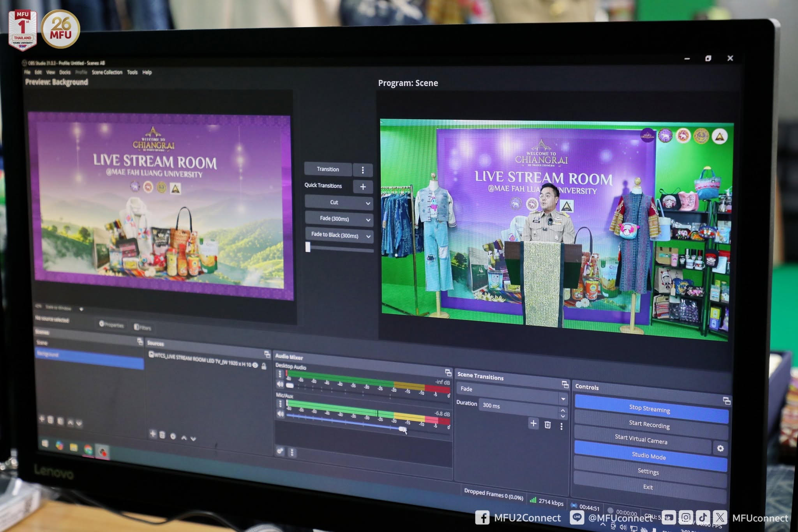This screenshot has width=798, height=532.
Task: Expand Fade to Black (300ms) dropdown
Action: click(368, 236)
